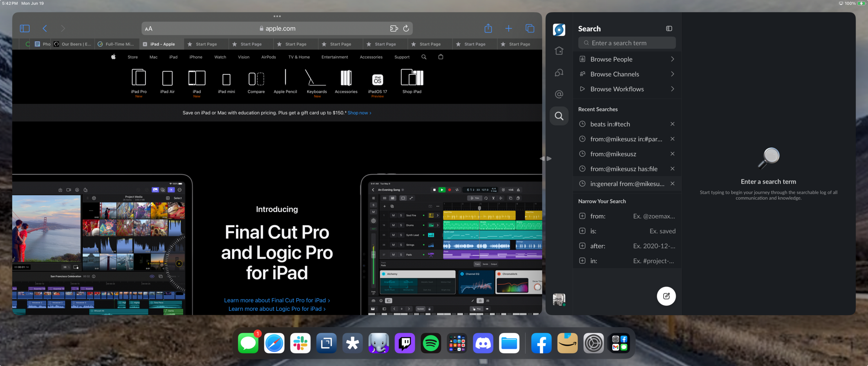Image resolution: width=868 pixels, height=366 pixels.
Task: Open Learn more about Final Cut Pro link
Action: 277,300
